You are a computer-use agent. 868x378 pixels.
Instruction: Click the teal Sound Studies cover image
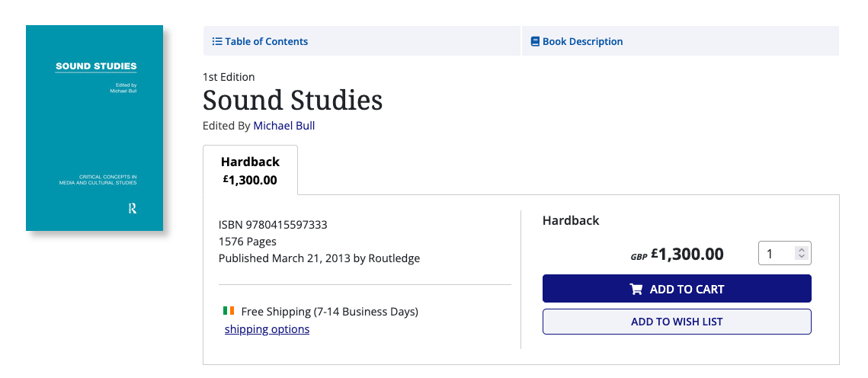coord(94,128)
